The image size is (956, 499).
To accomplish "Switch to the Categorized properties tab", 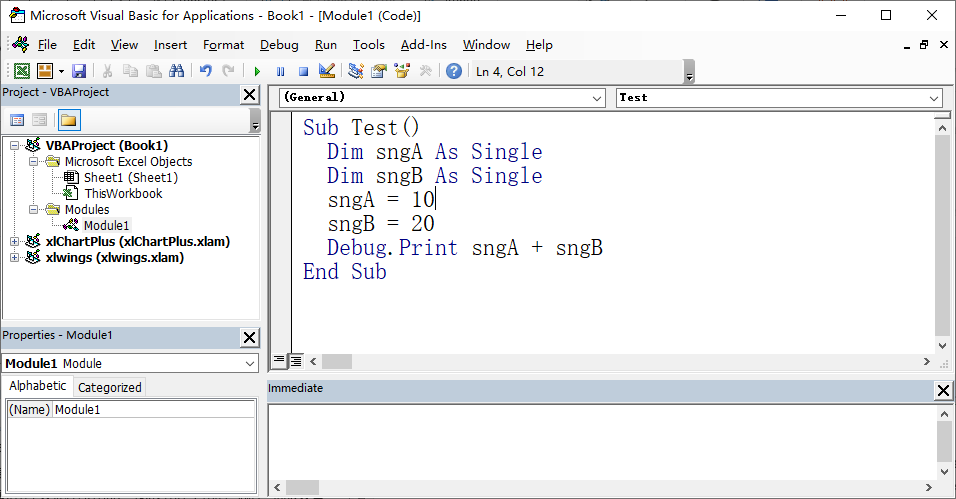I will 110,387.
